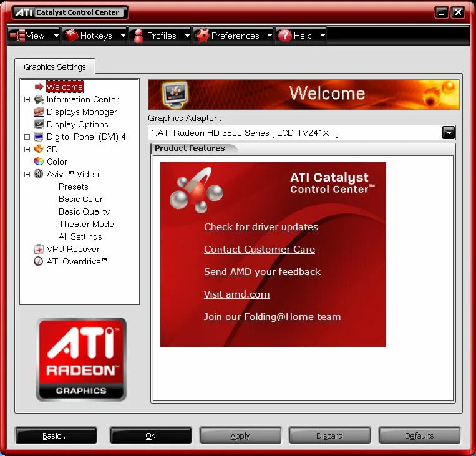Click the 3D cube icon
Image resolution: width=476 pixels, height=456 pixels.
point(39,149)
